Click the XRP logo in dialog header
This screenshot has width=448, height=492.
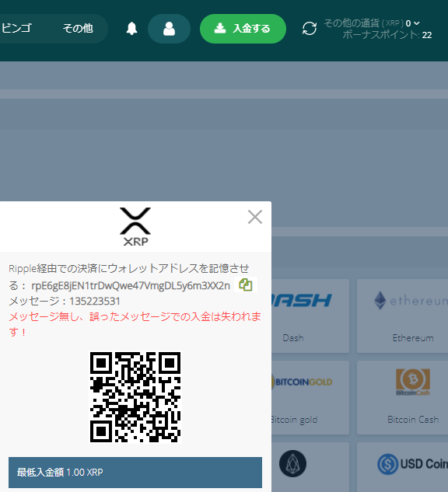pos(135,226)
